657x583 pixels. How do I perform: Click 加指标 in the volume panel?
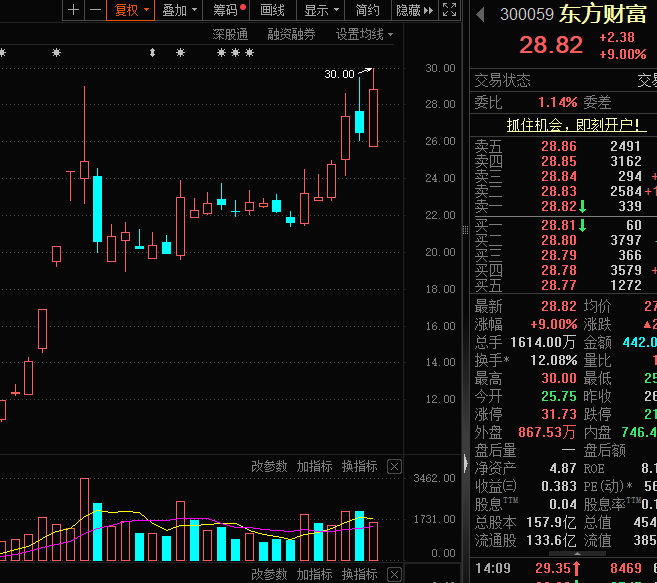tap(314, 466)
